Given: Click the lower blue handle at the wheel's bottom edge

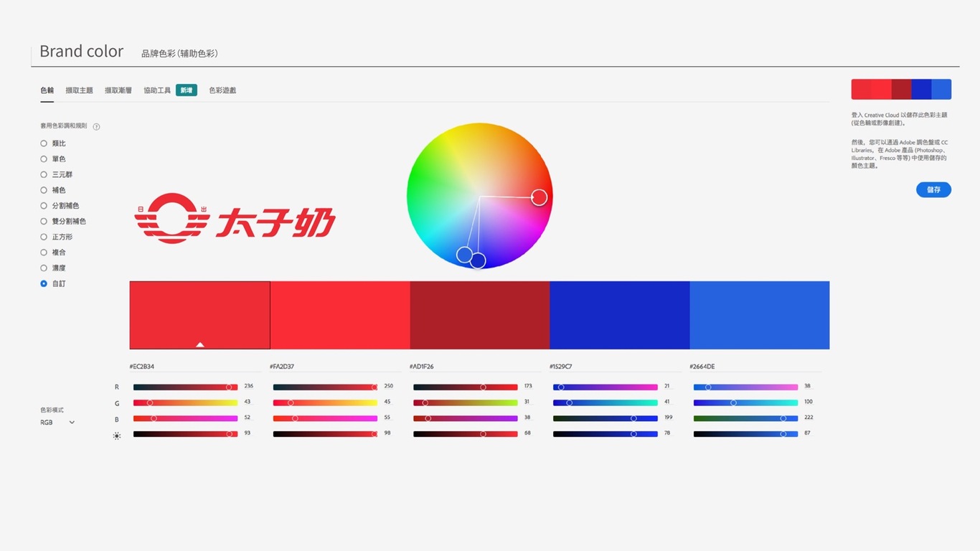Looking at the screenshot, I should point(478,260).
